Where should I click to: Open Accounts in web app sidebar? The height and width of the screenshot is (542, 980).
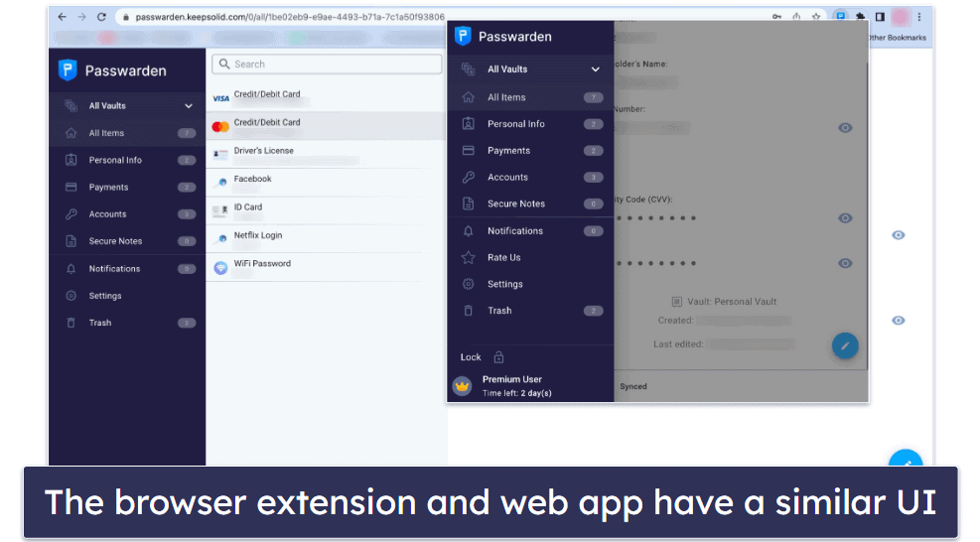pos(127,213)
